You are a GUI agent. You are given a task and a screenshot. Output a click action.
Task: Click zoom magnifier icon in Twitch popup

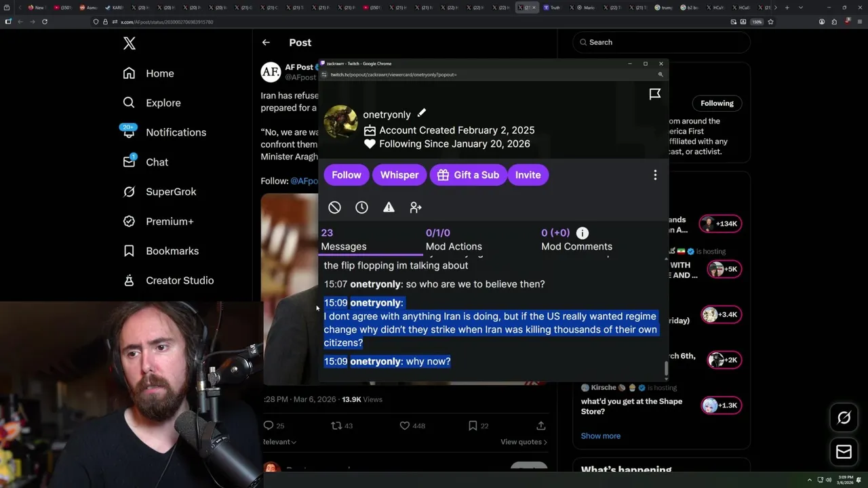coord(660,75)
